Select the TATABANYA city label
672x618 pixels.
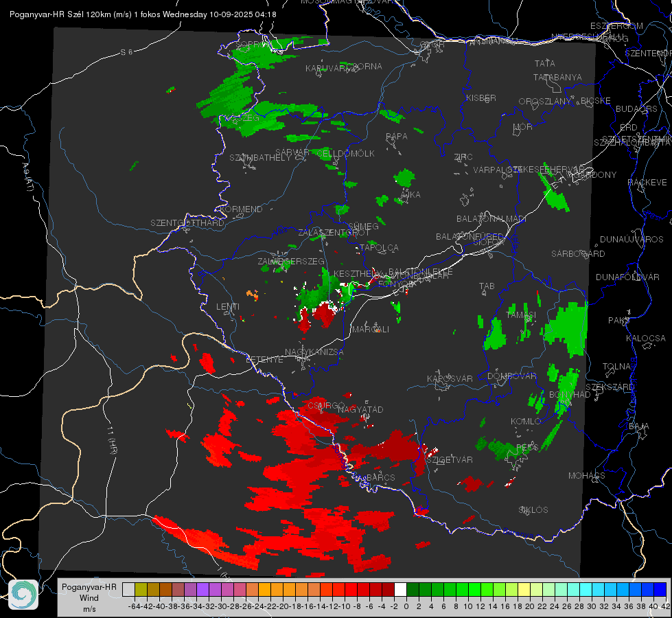[x=557, y=77]
